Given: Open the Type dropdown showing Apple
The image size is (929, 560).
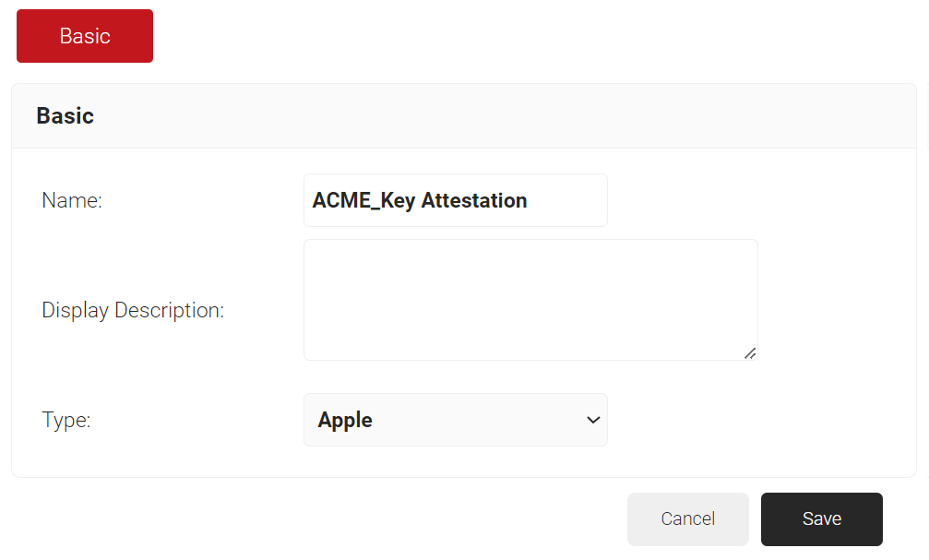Looking at the screenshot, I should click(455, 420).
